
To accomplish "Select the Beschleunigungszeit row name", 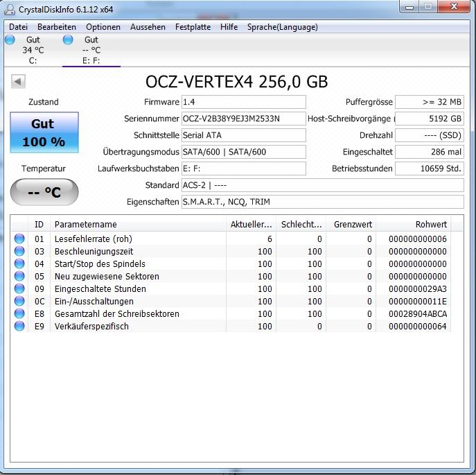I will [x=94, y=251].
